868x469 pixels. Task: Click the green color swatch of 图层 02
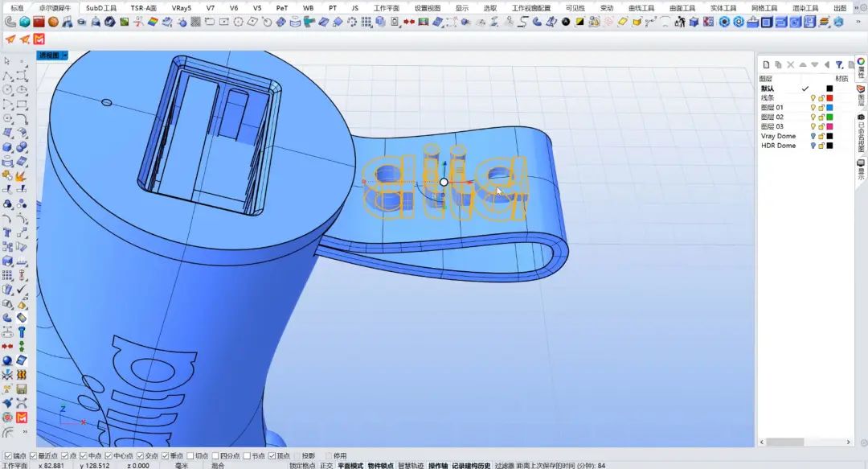point(829,117)
